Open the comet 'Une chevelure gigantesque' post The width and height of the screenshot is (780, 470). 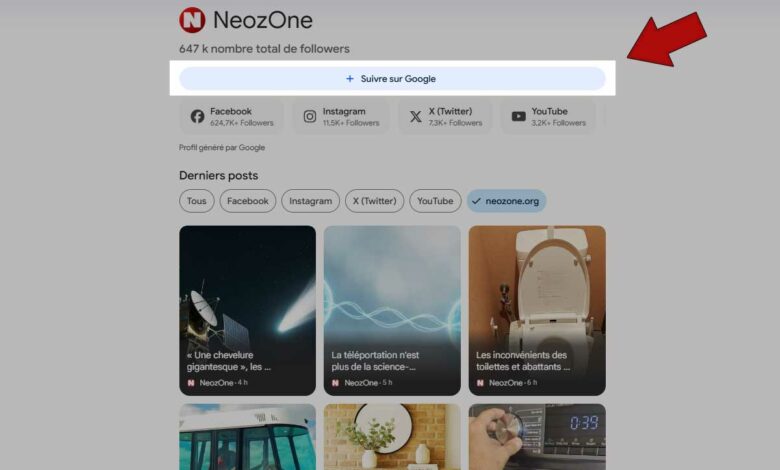point(247,310)
